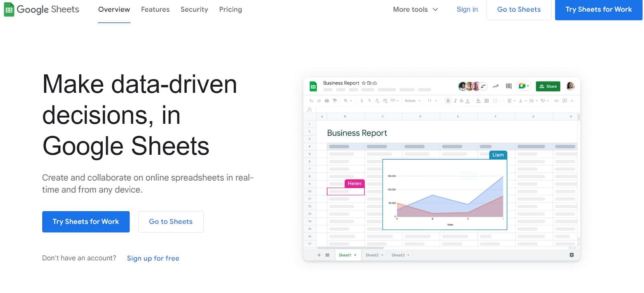This screenshot has height=293, width=644.
Task: Click the Sign up for free link
Action: pyautogui.click(x=153, y=258)
